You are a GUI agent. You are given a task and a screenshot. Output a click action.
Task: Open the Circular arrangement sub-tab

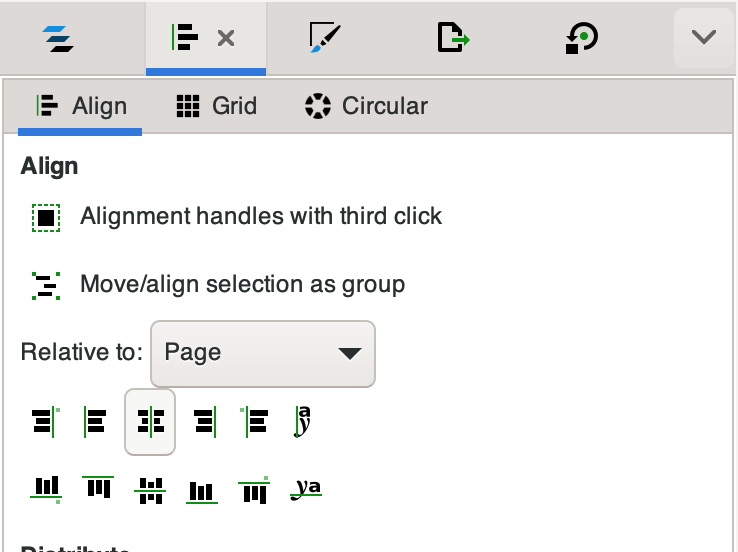coord(366,106)
